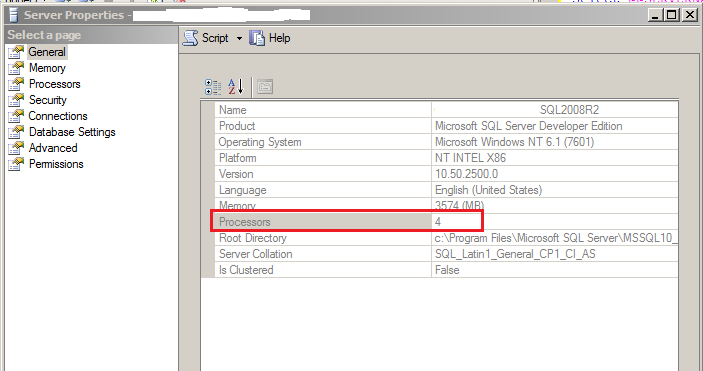Click the Microsoft Windows NT 6.1 value
Screen dimensions: 703x371
tap(515, 142)
